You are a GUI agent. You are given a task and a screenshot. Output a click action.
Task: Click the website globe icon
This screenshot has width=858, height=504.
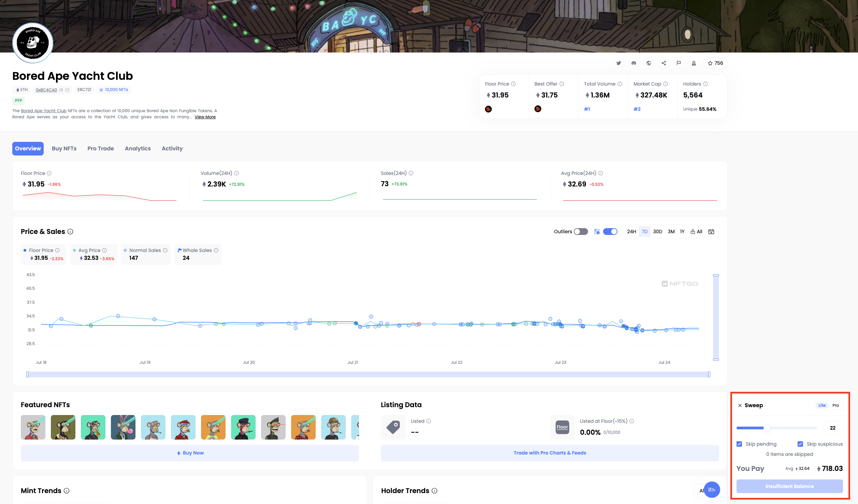(x=649, y=63)
